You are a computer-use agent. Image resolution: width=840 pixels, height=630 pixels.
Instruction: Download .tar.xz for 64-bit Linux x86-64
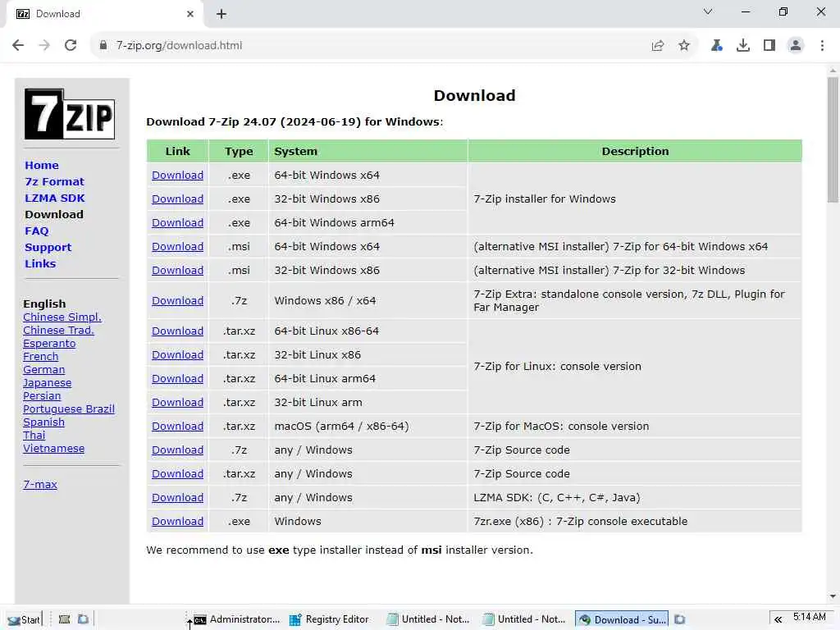pyautogui.click(x=177, y=331)
